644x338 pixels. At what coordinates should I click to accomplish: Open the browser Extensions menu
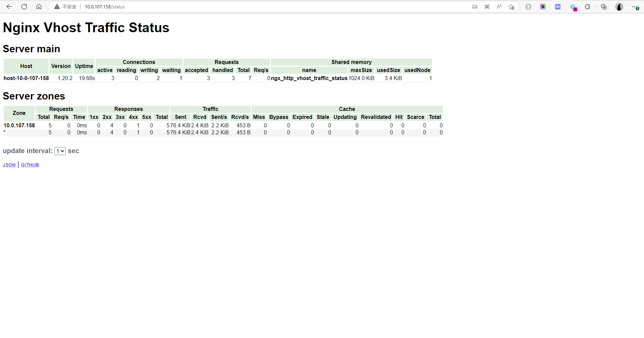tap(587, 7)
